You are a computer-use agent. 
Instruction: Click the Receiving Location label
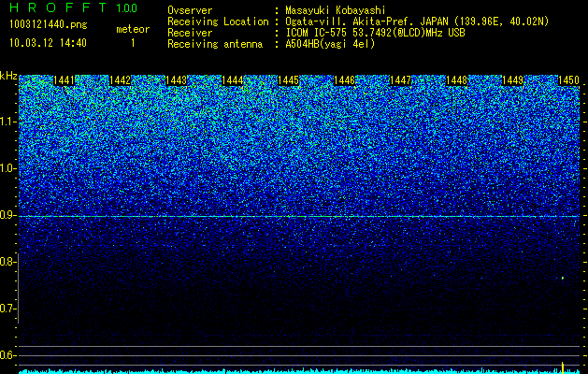pos(218,22)
